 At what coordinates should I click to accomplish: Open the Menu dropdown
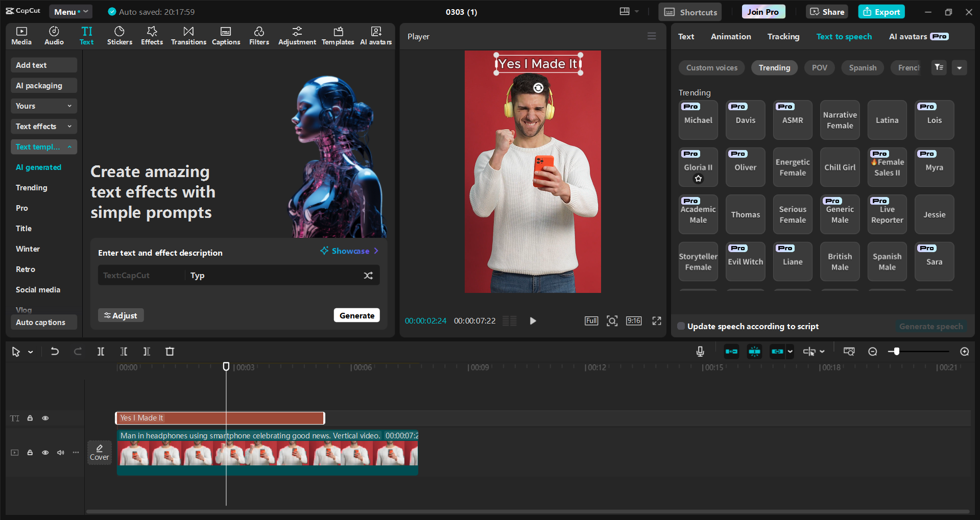pos(70,11)
